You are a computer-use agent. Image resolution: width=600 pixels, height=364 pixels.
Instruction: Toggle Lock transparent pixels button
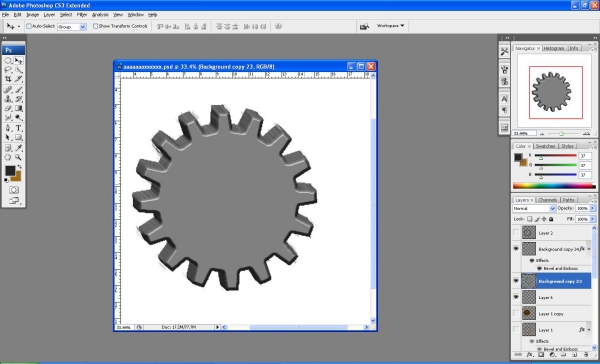point(530,219)
